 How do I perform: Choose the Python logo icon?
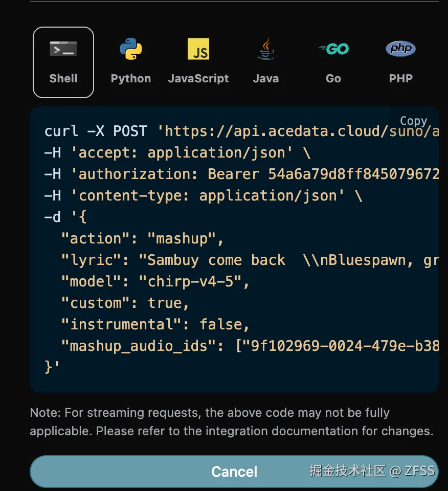click(131, 49)
